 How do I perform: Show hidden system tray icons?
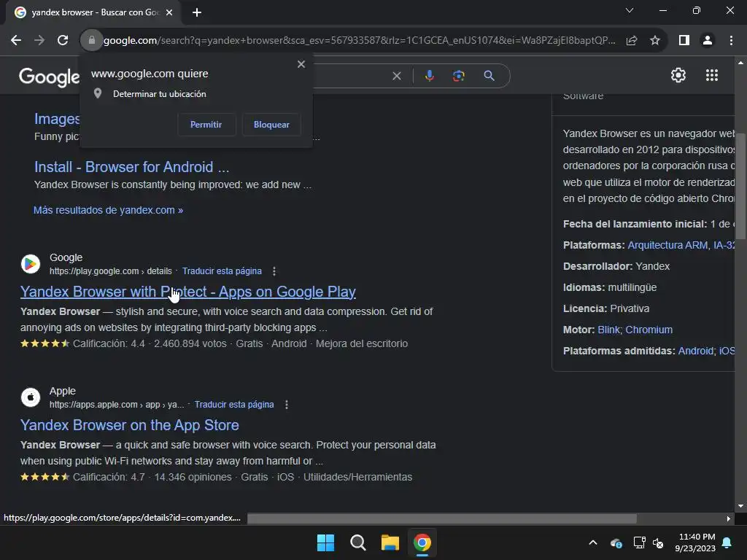(x=593, y=542)
